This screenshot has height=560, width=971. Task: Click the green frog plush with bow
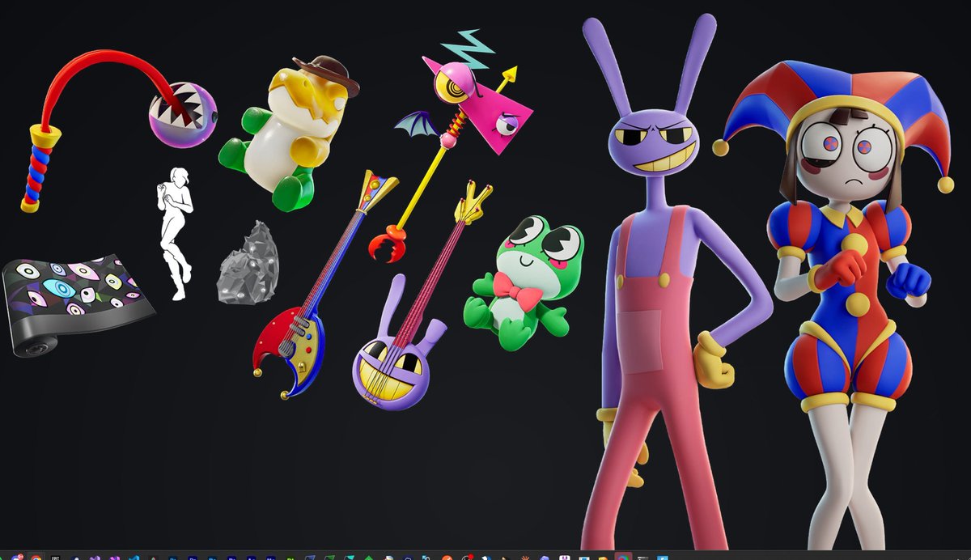[524, 283]
